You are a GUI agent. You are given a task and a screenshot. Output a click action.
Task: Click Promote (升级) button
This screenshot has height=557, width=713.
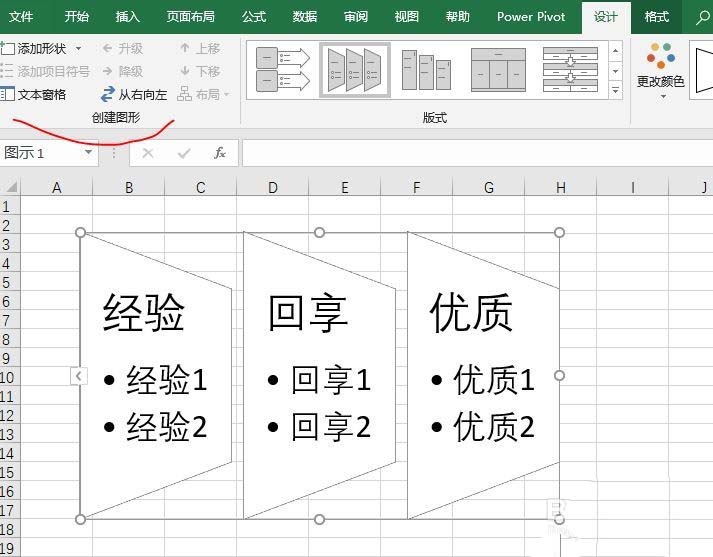123,48
